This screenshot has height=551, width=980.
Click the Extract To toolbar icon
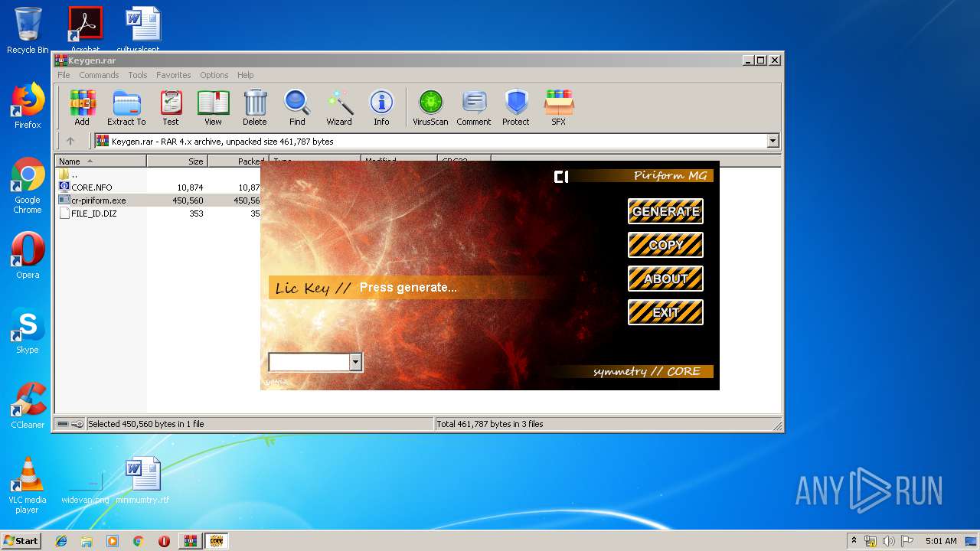[x=126, y=107]
